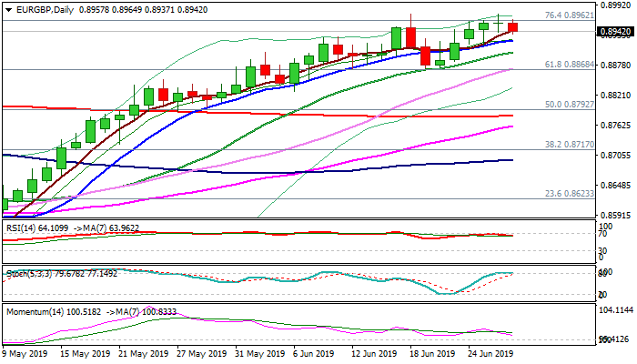The width and height of the screenshot is (637, 364).
Task: Click the 27 May 2019 date label
Action: tap(202, 354)
